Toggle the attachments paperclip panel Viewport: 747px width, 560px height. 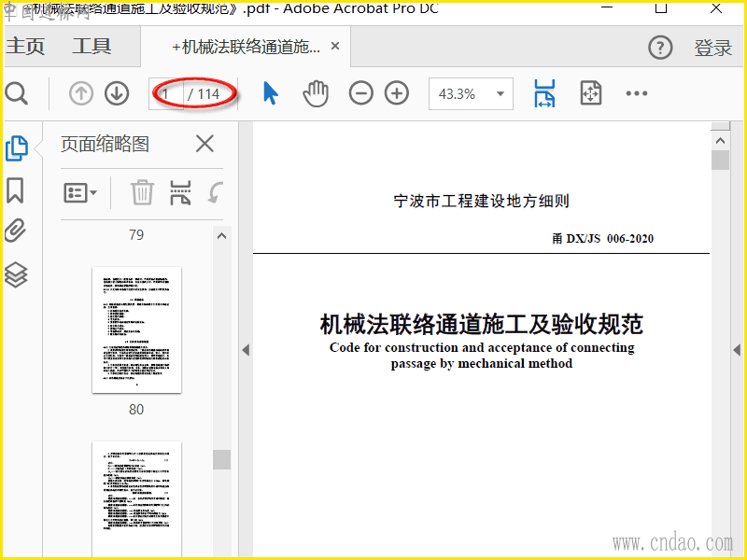click(16, 231)
